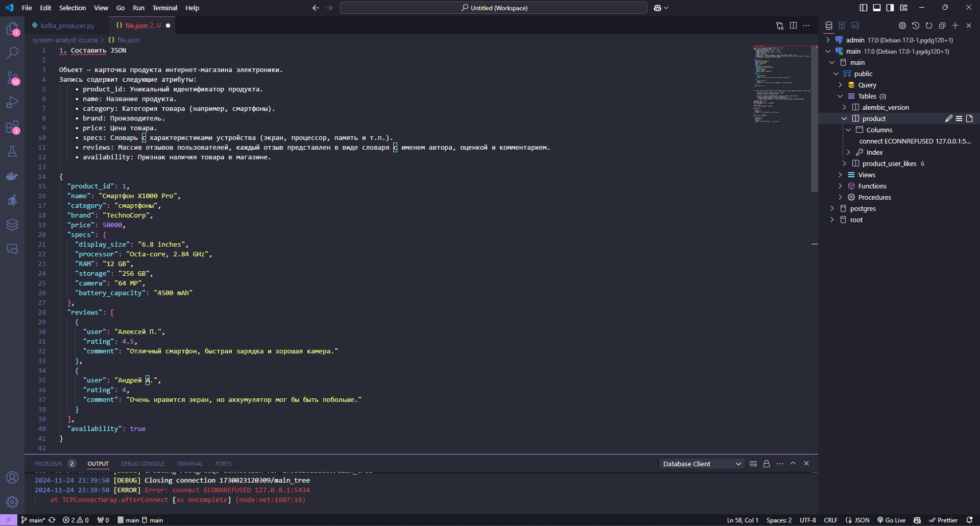Expand the product_user_likes table

pos(845,163)
